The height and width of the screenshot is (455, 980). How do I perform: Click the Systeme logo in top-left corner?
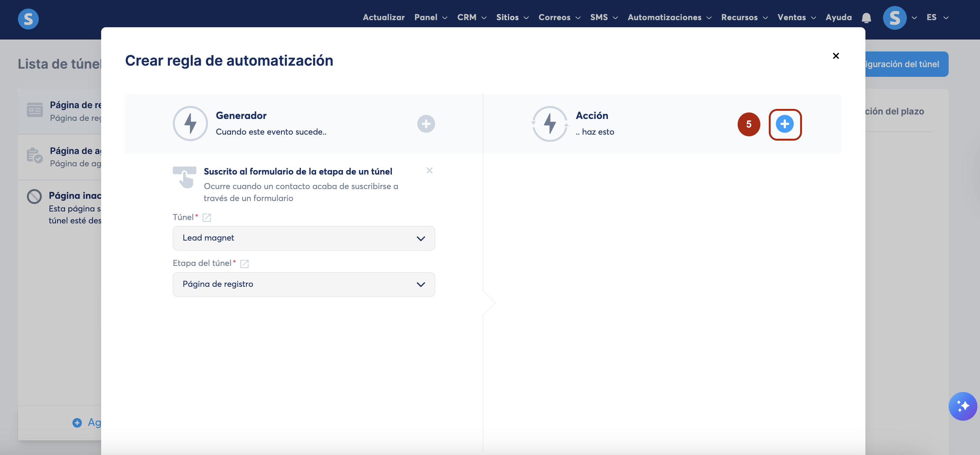[x=28, y=19]
